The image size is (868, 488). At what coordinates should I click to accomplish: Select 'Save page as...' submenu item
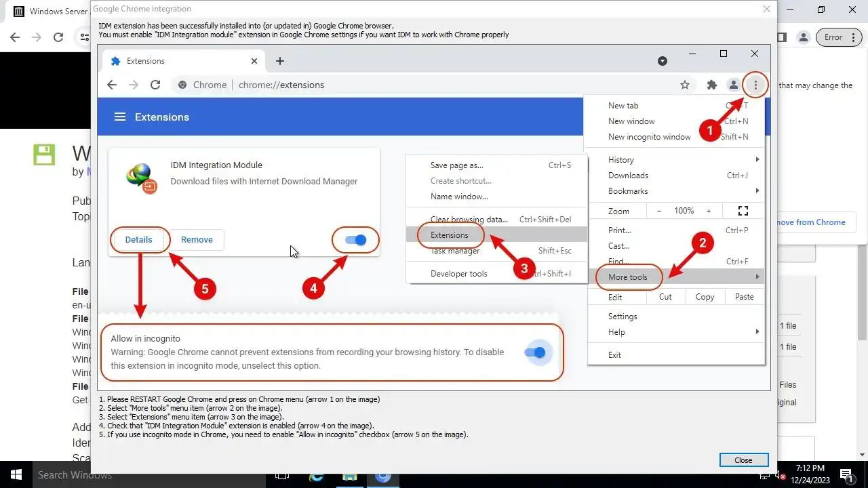[496, 165]
